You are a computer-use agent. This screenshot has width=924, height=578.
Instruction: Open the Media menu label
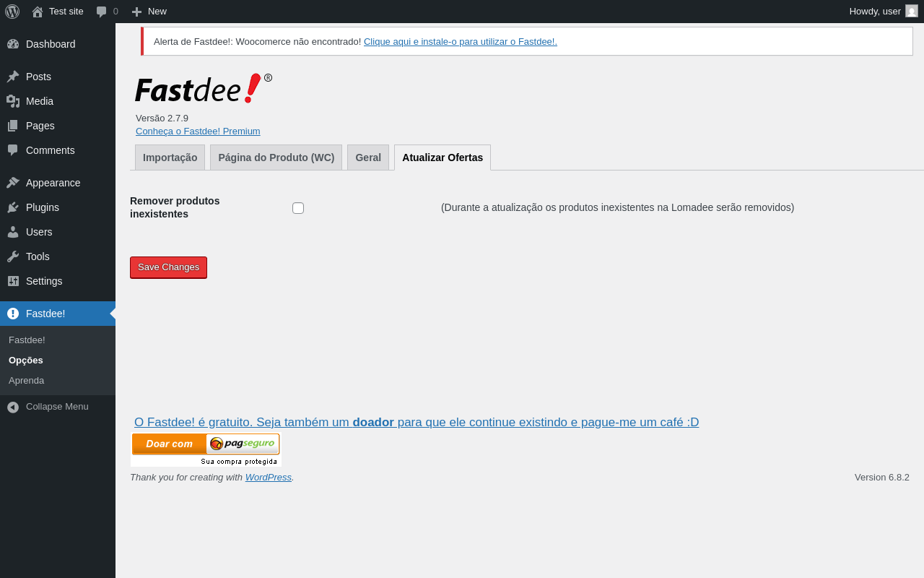(x=40, y=101)
